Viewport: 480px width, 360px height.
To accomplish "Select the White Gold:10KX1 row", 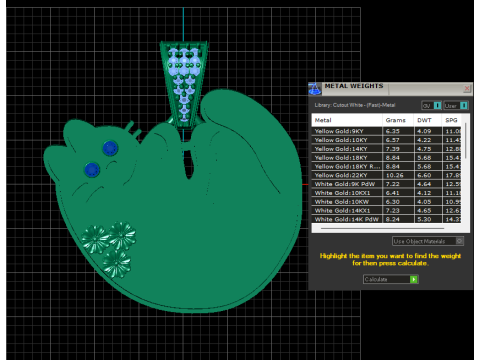I will pos(387,193).
